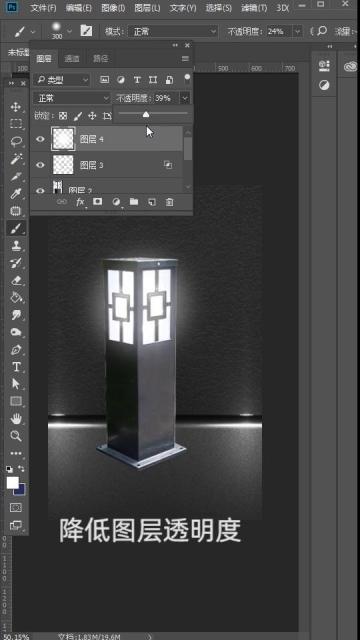
Task: Switch to the 通道 channels tab
Action: [72, 59]
